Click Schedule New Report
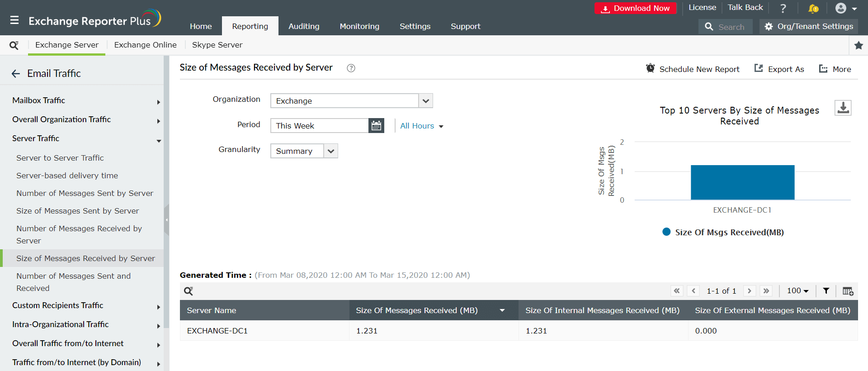Screen dimensions: 868x371 point(693,69)
